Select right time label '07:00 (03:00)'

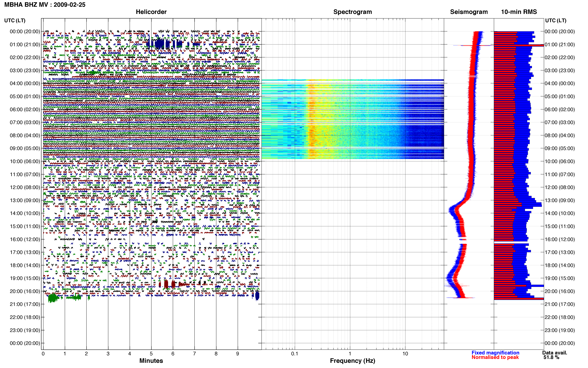560,122
